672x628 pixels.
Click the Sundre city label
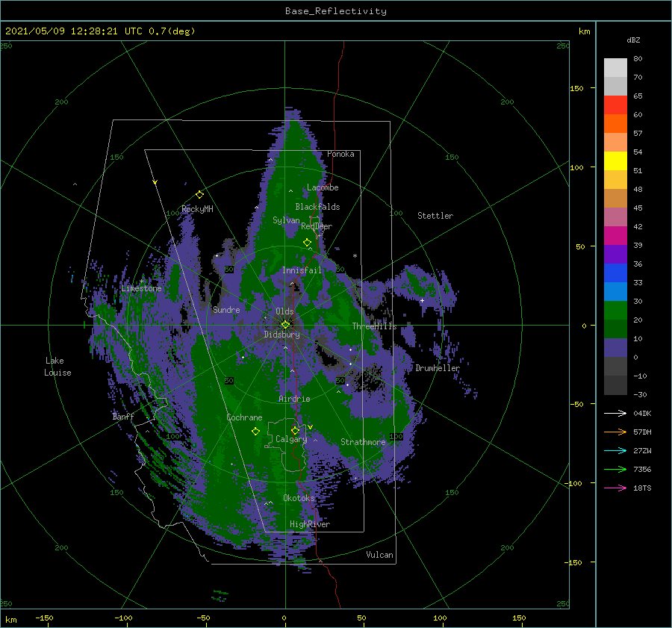pyautogui.click(x=226, y=309)
